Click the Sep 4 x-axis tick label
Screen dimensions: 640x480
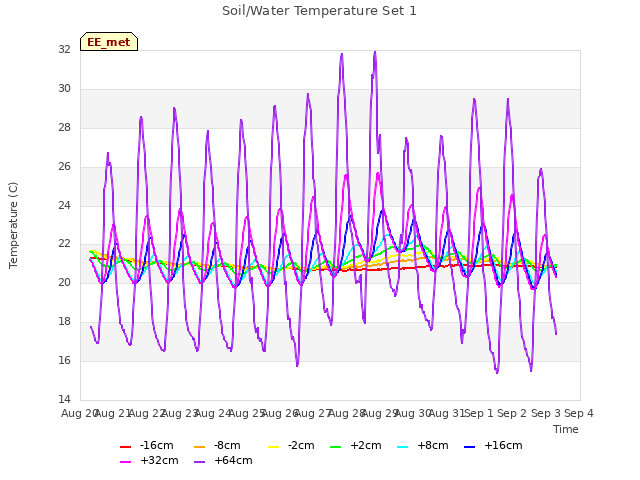point(579,413)
